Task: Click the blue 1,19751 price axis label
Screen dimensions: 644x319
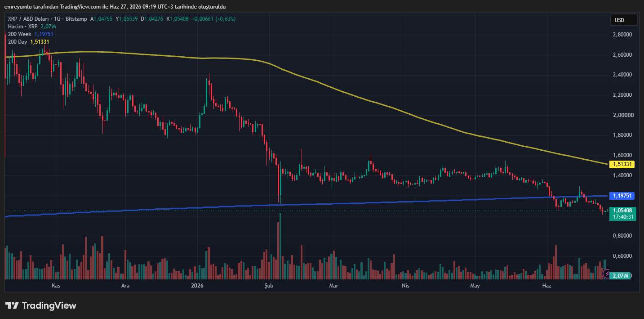Action: pyautogui.click(x=622, y=196)
